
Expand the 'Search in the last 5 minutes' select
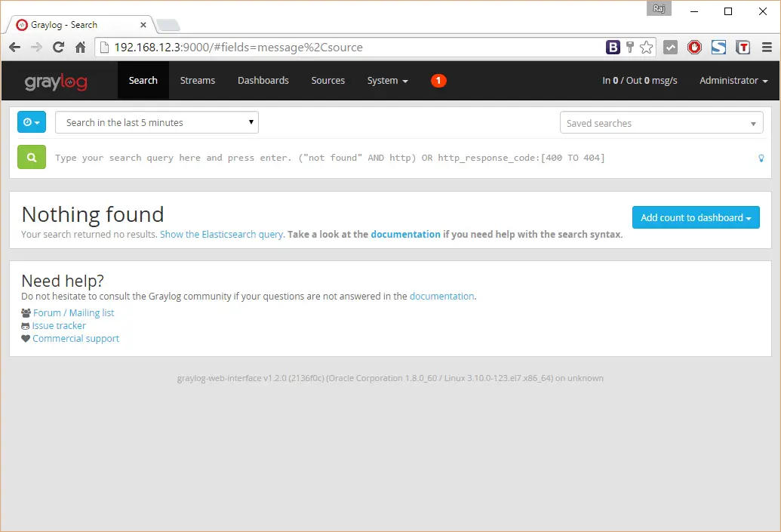157,123
